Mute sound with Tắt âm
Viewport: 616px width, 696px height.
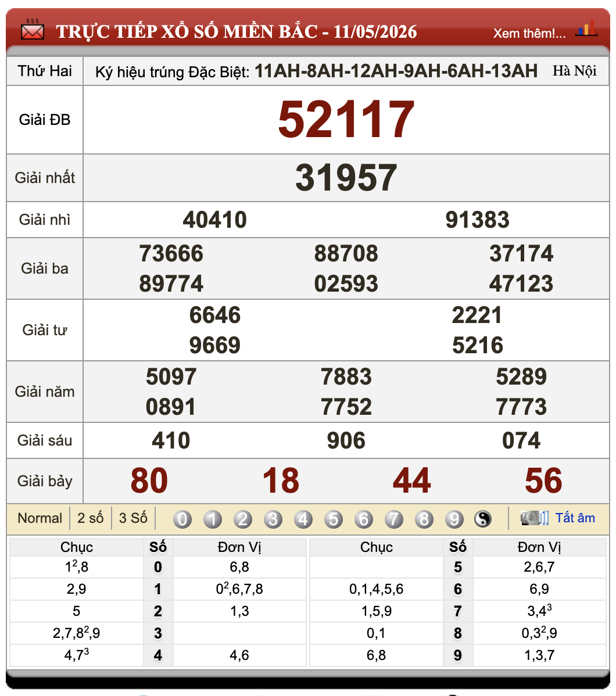pos(575,518)
